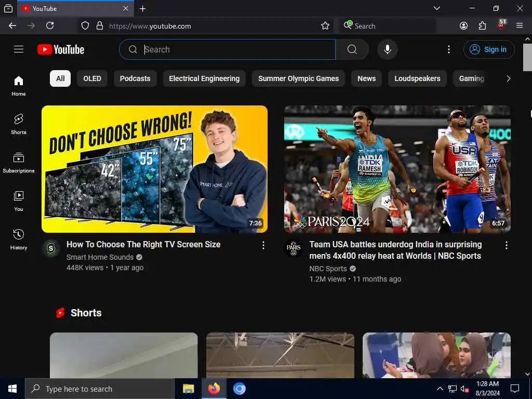Open the You section in sidebar

click(19, 201)
